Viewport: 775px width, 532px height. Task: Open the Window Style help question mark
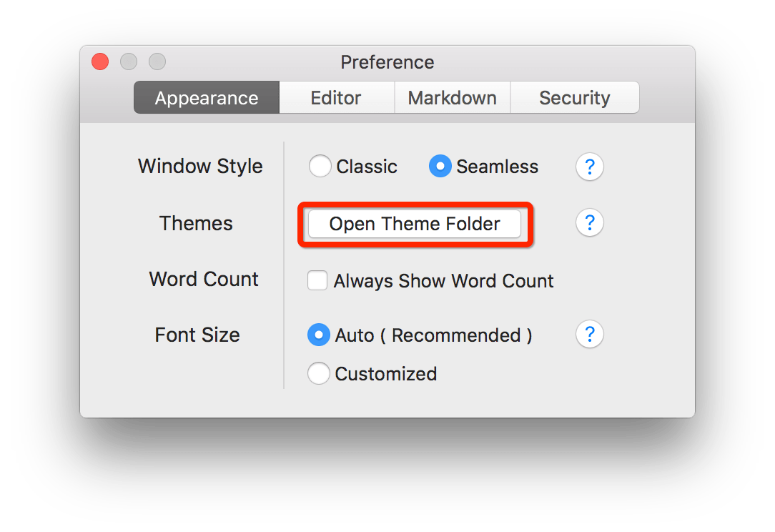[x=589, y=167]
